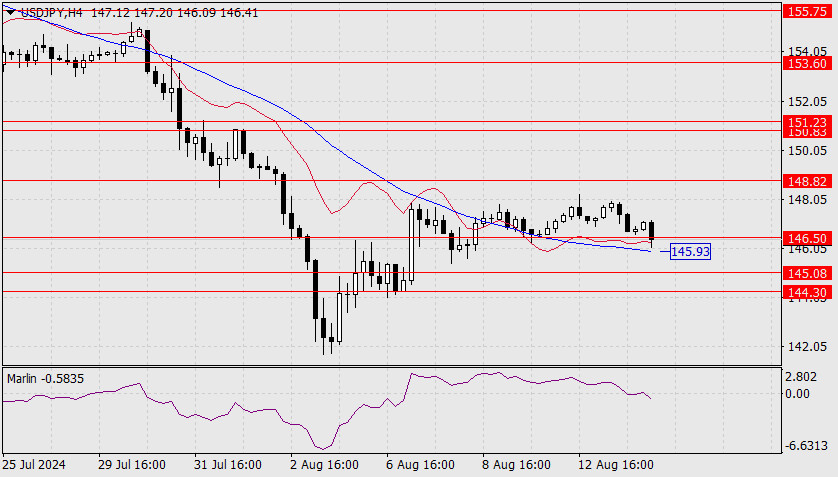This screenshot has height=477, width=838.
Task: Select the 145.08 red price level label
Action: click(808, 273)
